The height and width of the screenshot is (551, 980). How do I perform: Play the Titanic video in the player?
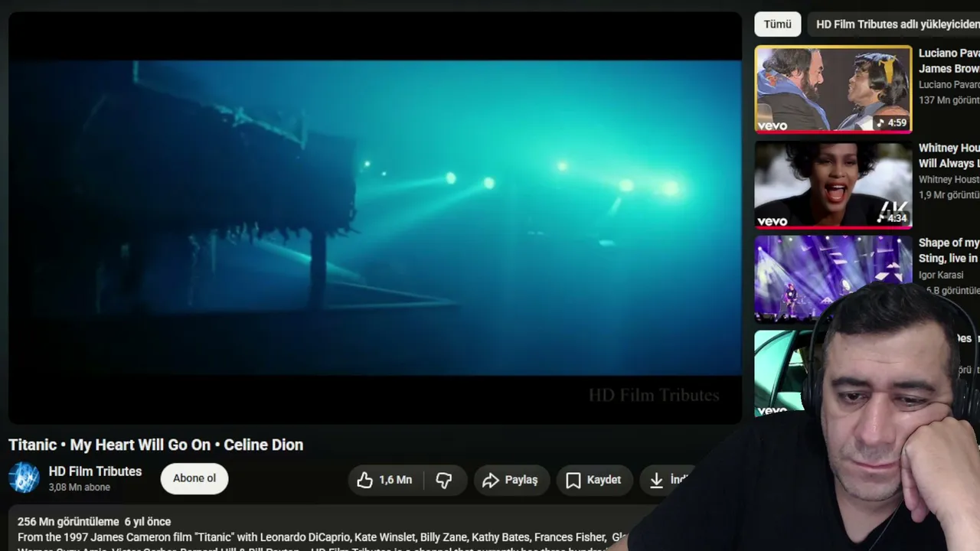(x=375, y=217)
